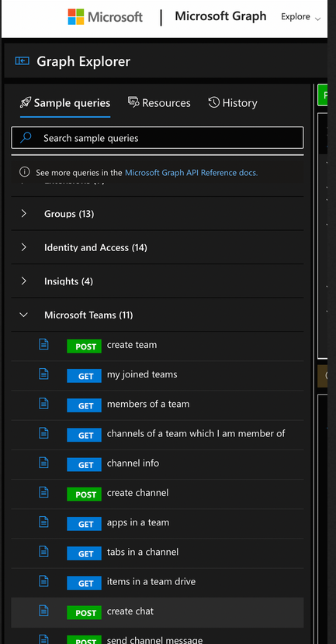Viewport: 336px width, 644px height.
Task: Click GET badge of channel info
Action: 85,464
